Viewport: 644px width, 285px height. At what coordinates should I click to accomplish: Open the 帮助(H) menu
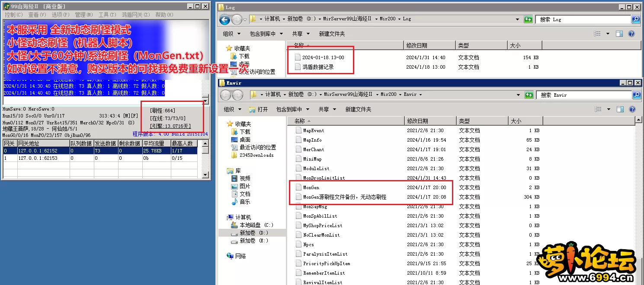pos(164,15)
